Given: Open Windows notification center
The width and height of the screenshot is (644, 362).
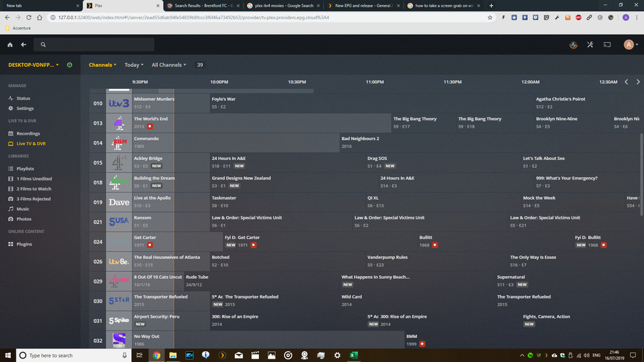Looking at the screenshot, I should point(633,355).
